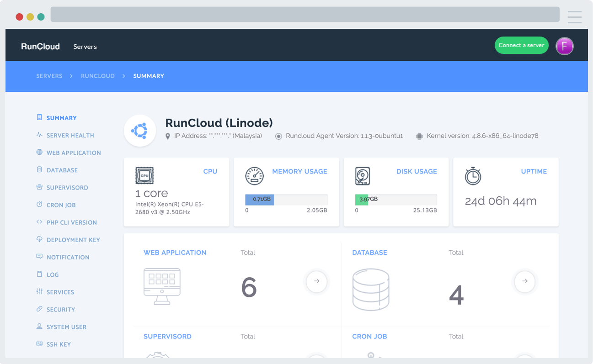Click the uptime value 24d 06h 44m

click(501, 201)
